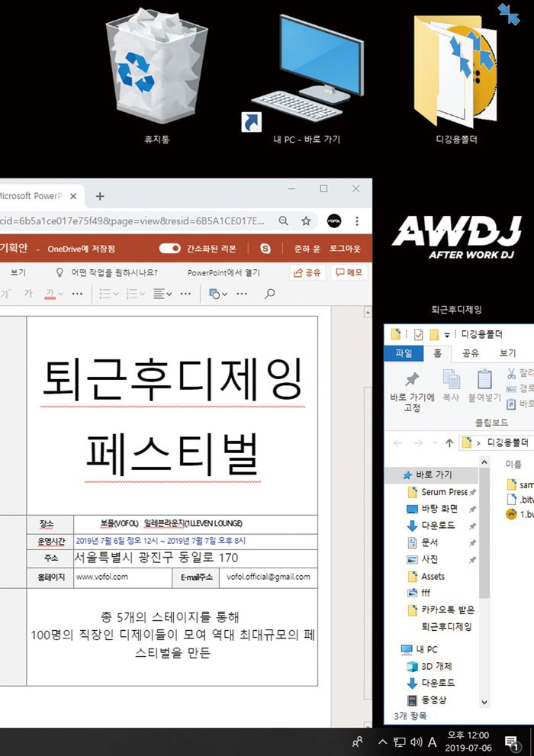Click the 메모 comments button
The height and width of the screenshot is (756, 534).
coord(349,272)
